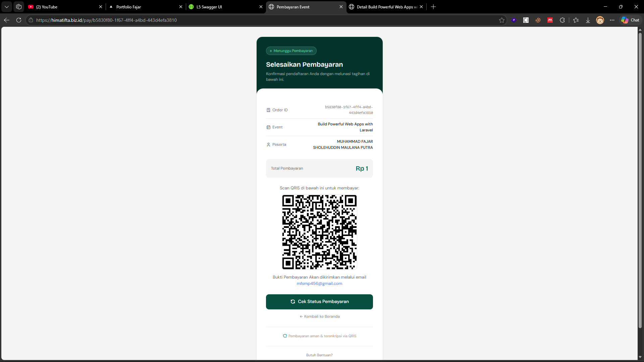Click the scrollbar down arrow

point(640,357)
